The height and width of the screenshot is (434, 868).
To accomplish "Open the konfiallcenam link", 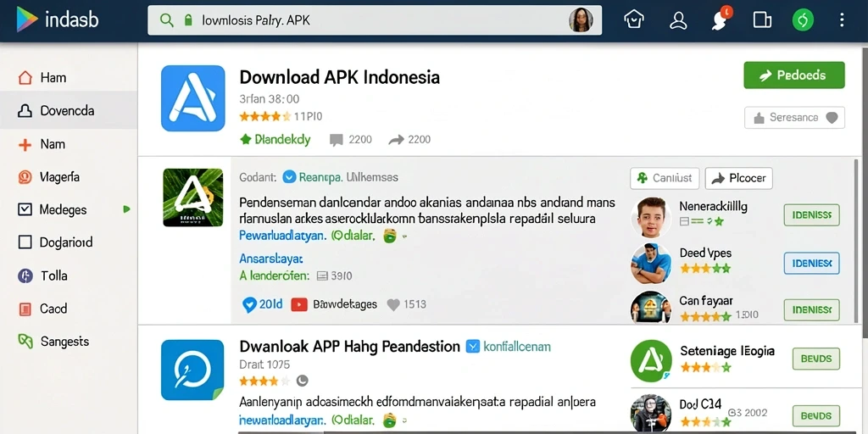I will [517, 347].
